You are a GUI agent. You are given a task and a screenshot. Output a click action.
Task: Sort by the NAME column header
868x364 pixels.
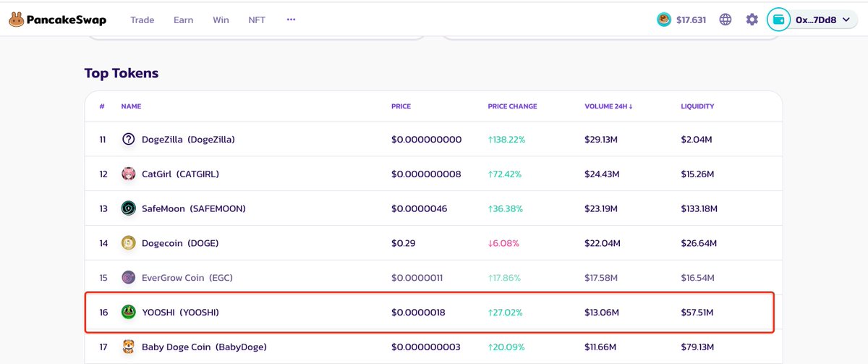[131, 106]
